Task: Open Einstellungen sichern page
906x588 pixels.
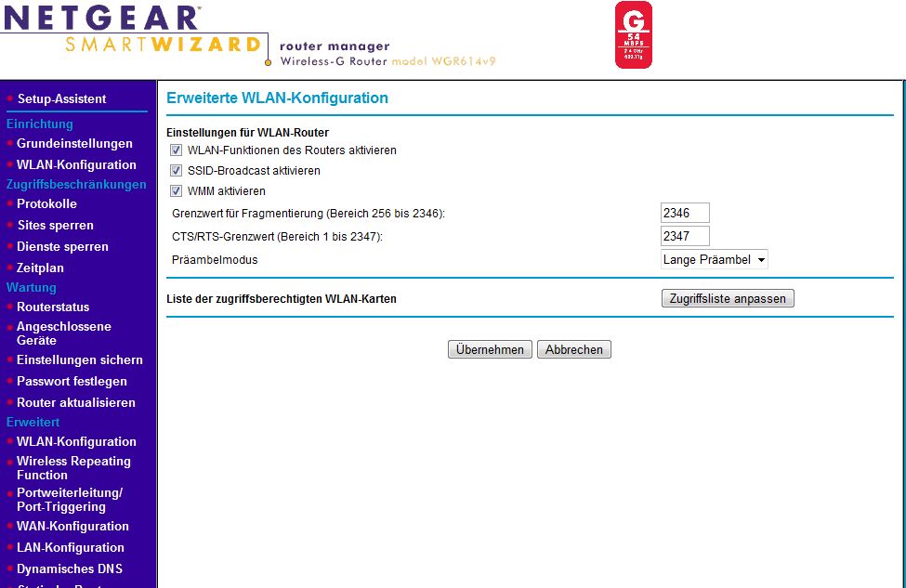Action: click(80, 359)
